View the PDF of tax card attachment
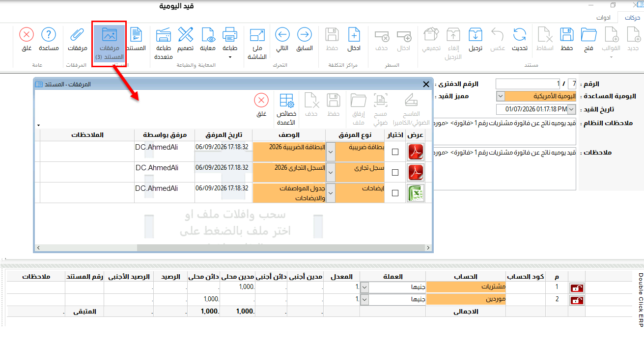Image resolution: width=644 pixels, height=339 pixels. click(416, 152)
